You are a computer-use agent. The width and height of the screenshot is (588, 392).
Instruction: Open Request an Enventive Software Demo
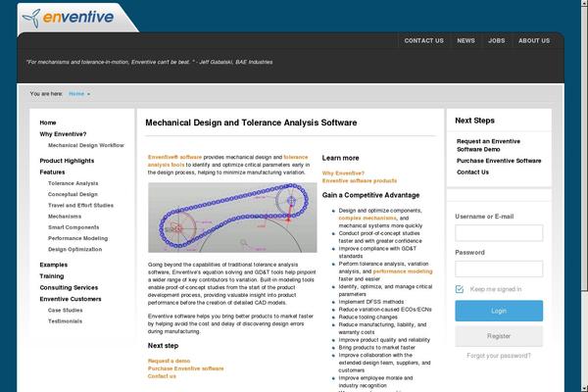pyautogui.click(x=488, y=145)
